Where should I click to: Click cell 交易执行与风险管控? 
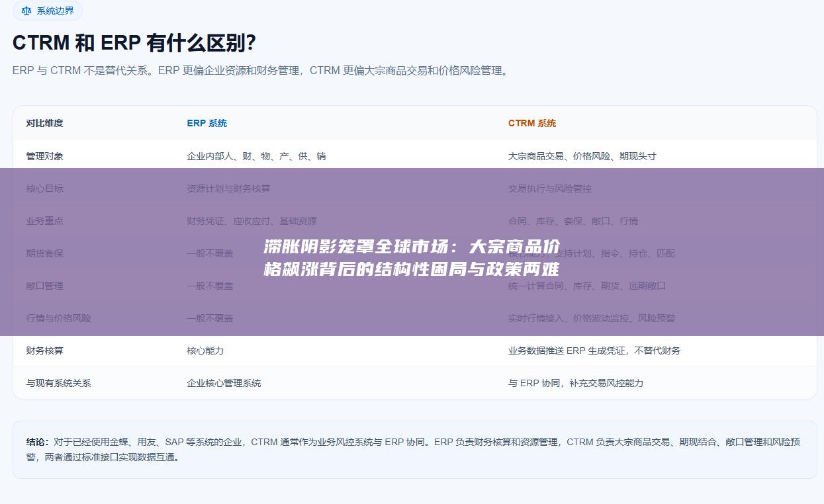550,189
